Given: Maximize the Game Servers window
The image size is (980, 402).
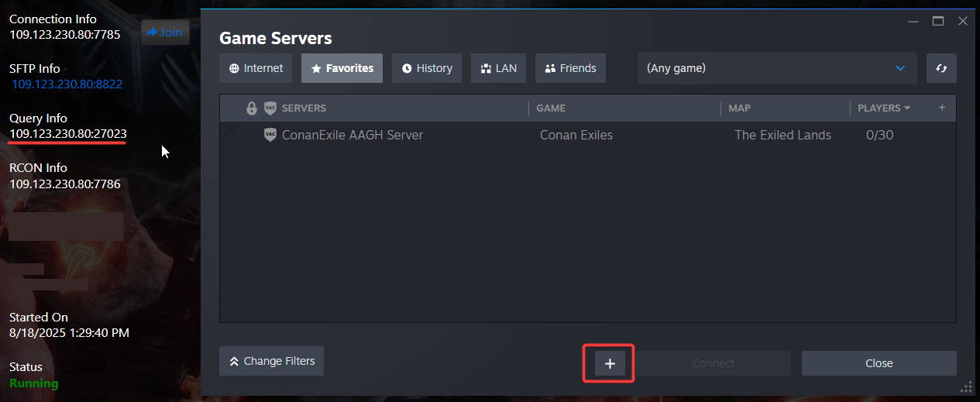Looking at the screenshot, I should [x=938, y=21].
